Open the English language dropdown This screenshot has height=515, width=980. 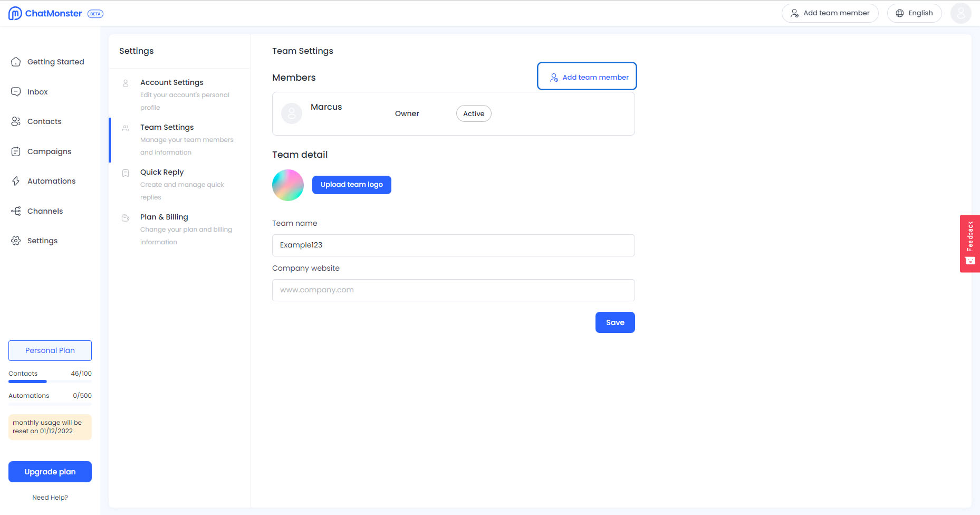[x=914, y=13]
